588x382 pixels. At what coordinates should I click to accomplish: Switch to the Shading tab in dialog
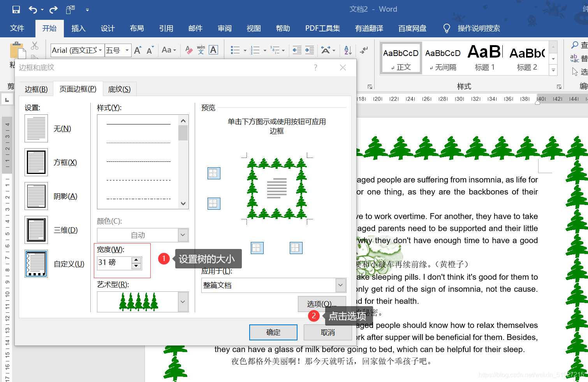click(x=120, y=89)
